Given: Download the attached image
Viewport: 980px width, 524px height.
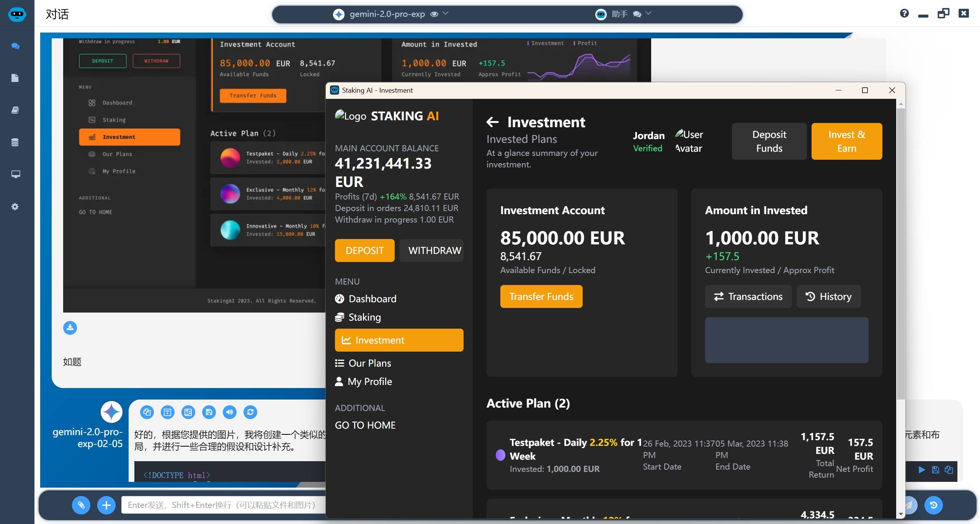Looking at the screenshot, I should tap(70, 328).
